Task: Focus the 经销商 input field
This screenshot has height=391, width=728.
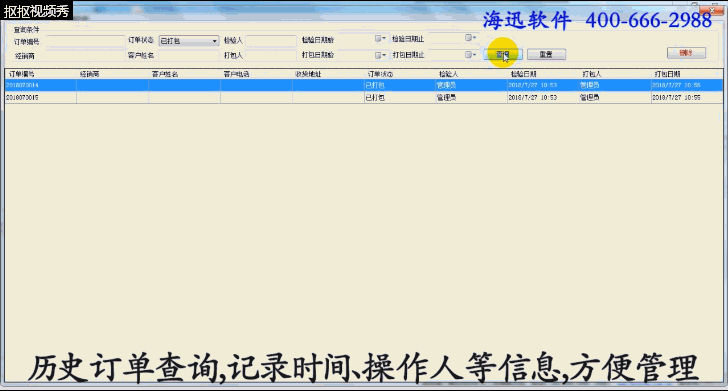Action: [x=85, y=56]
